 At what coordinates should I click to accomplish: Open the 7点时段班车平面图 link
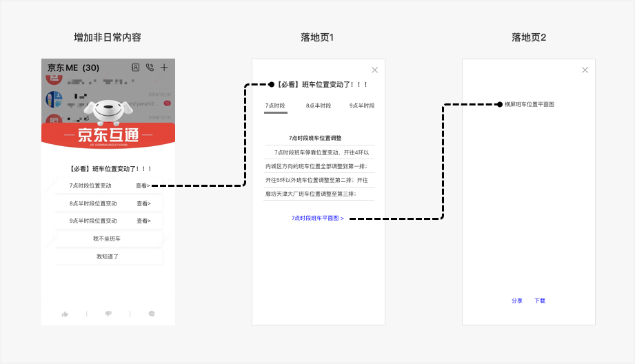(x=317, y=219)
